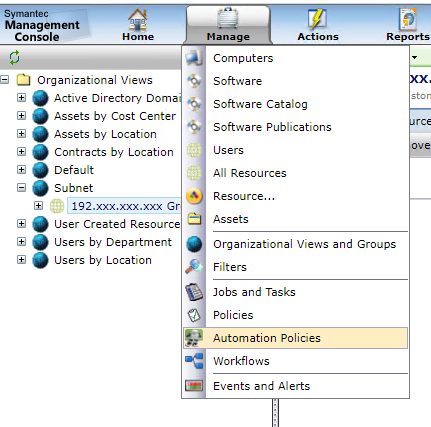Click the disc icon beside Software
Viewport: 431px width, 427px height.
(194, 81)
